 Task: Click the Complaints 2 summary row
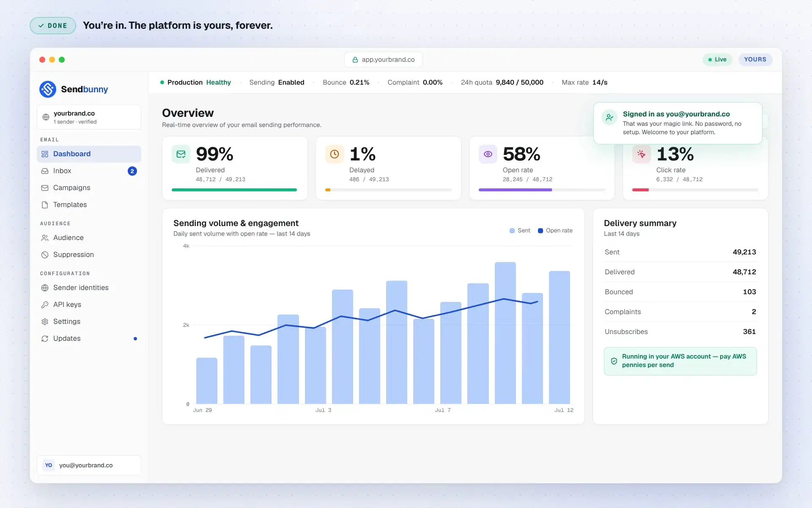680,312
